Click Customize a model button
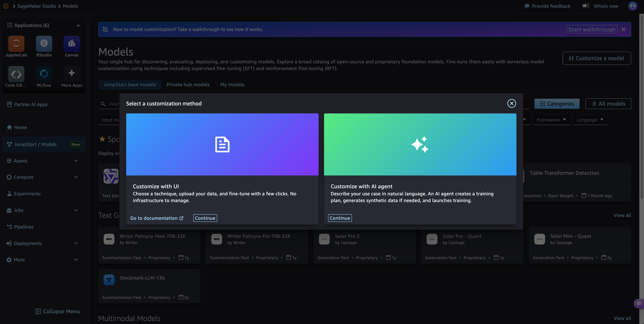This screenshot has height=324, width=644. [597, 58]
